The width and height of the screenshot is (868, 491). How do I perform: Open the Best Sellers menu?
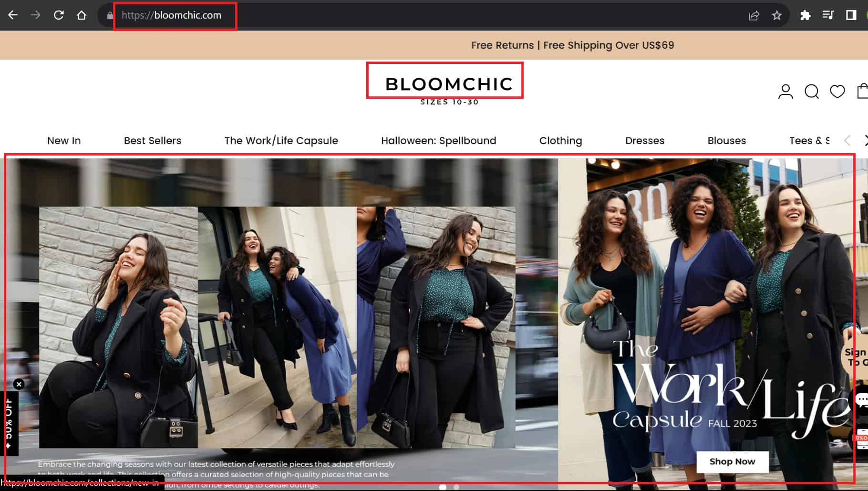[x=153, y=141]
